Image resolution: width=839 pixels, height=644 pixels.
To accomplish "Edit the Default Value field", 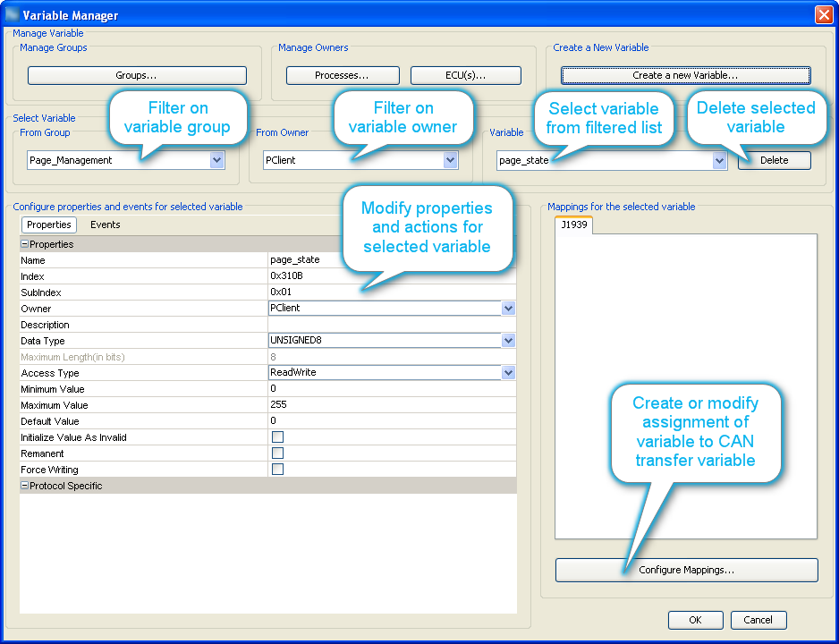I will click(x=392, y=420).
